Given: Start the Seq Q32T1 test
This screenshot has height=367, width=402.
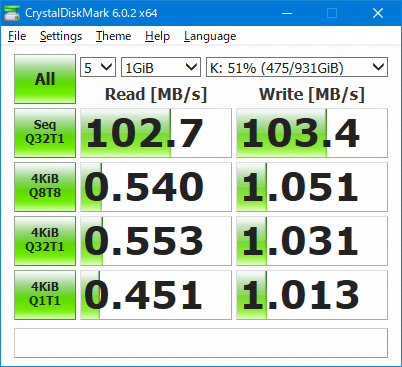Looking at the screenshot, I should click(45, 133).
